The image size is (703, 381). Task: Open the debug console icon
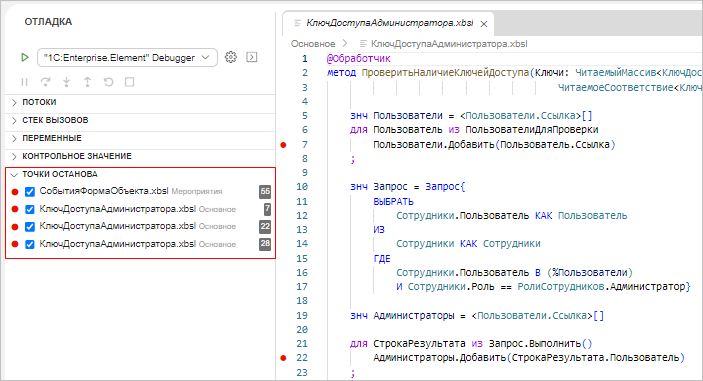[252, 57]
